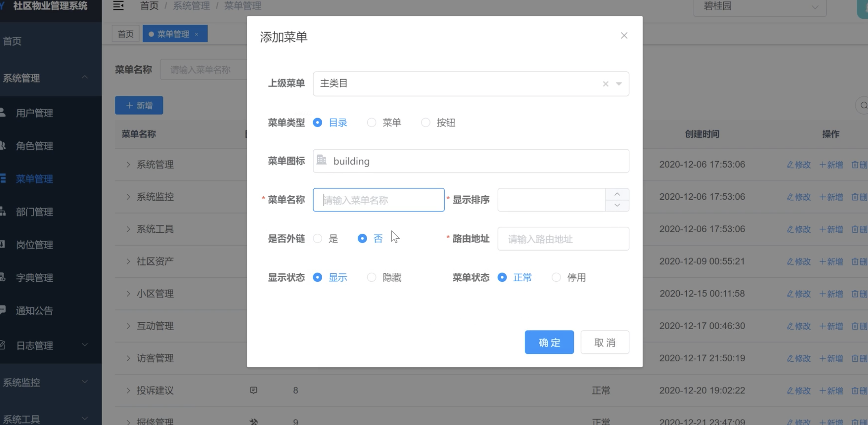Focus the 菜单名称 input in the dialog

[x=378, y=200]
